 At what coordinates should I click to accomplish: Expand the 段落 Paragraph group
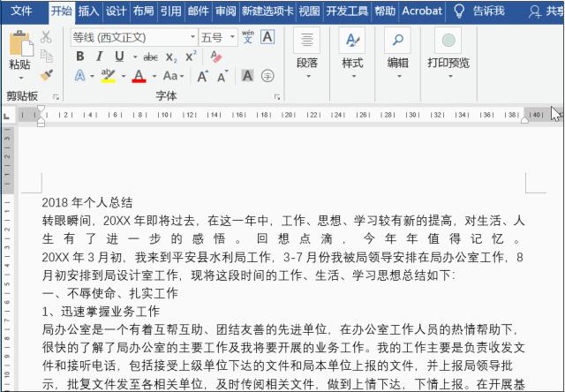[307, 53]
